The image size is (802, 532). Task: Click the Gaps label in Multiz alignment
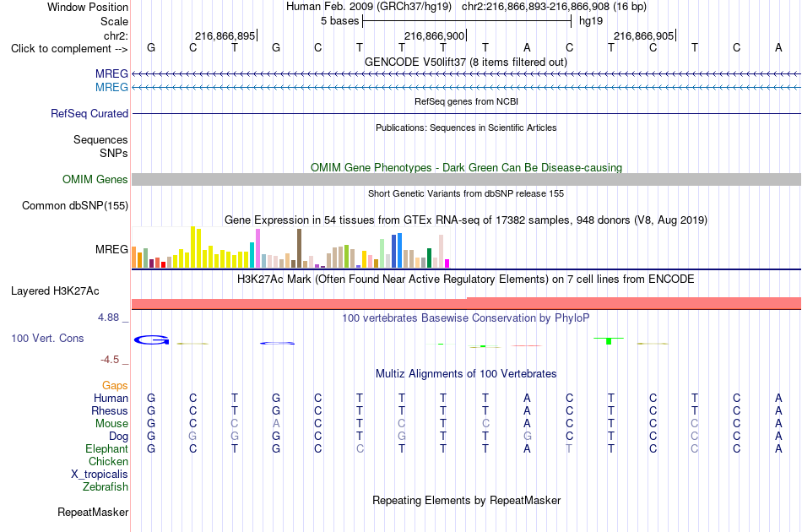(115, 385)
